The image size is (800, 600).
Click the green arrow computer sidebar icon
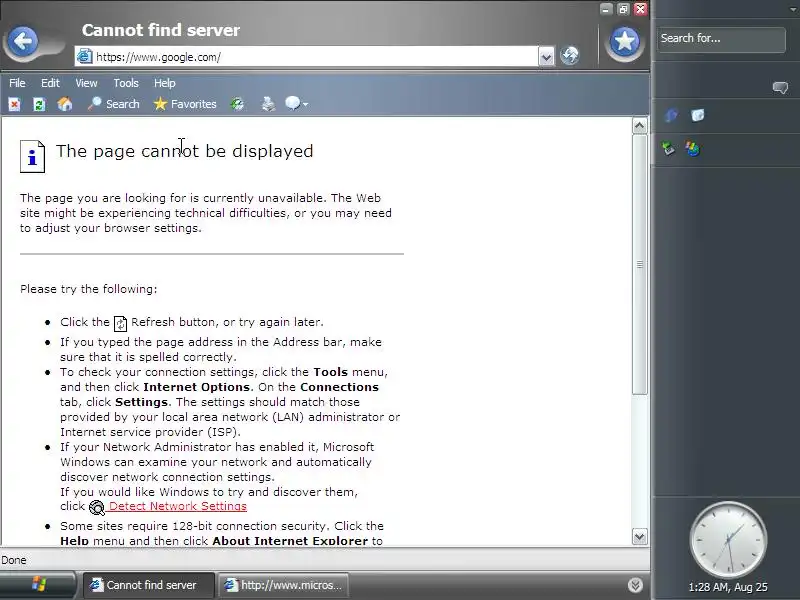[668, 149]
